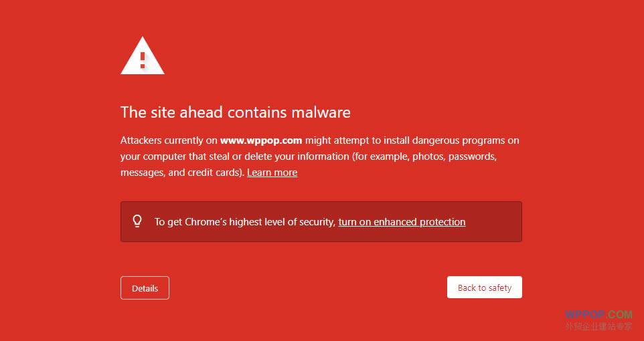Click the bold www.wppop.com domain text
644x341 pixels.
point(261,140)
